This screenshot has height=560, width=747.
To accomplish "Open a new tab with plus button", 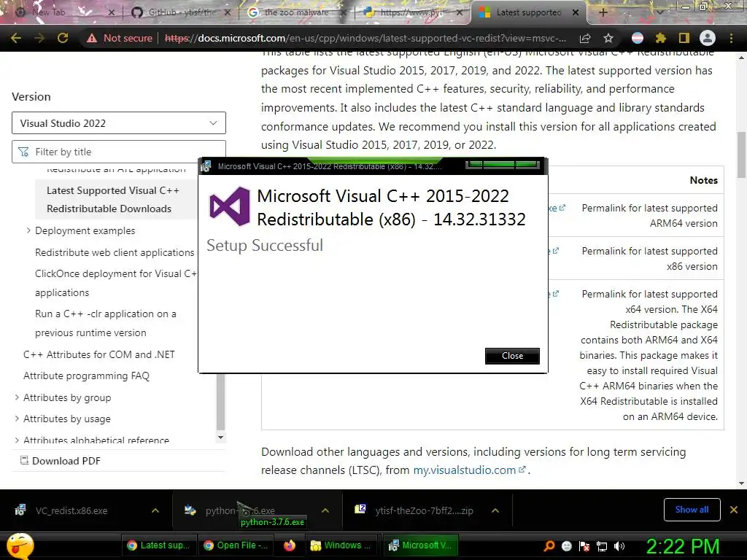I will point(603,12).
